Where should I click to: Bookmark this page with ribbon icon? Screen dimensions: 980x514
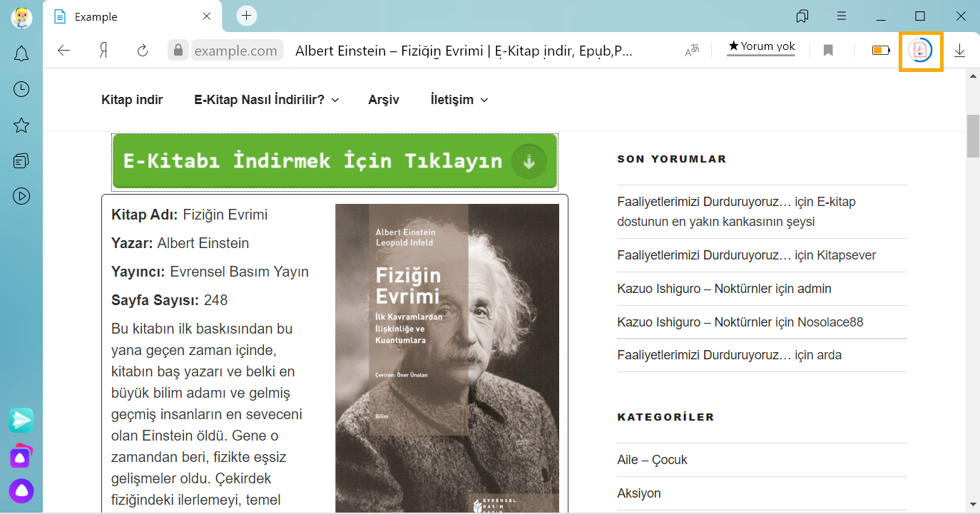click(828, 51)
